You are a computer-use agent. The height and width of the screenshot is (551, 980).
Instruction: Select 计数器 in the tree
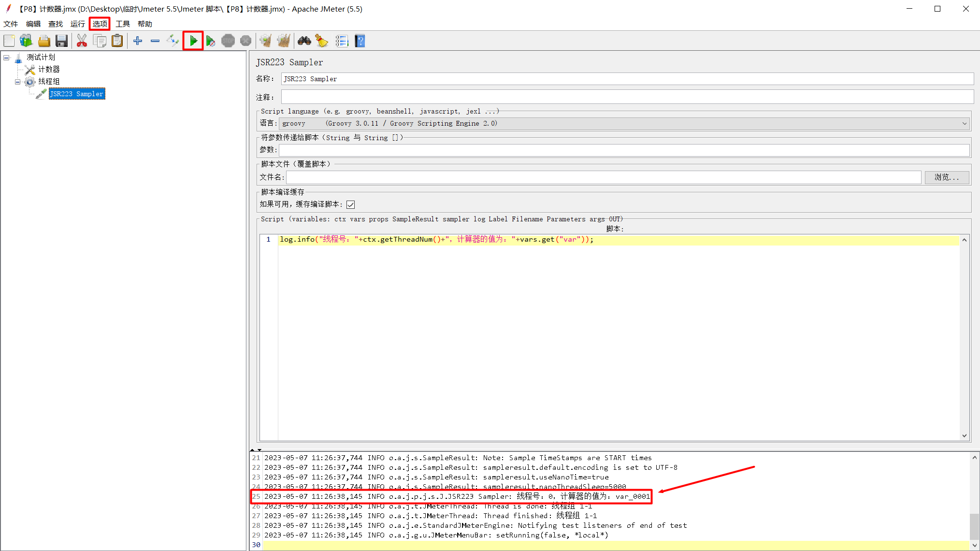(49, 70)
